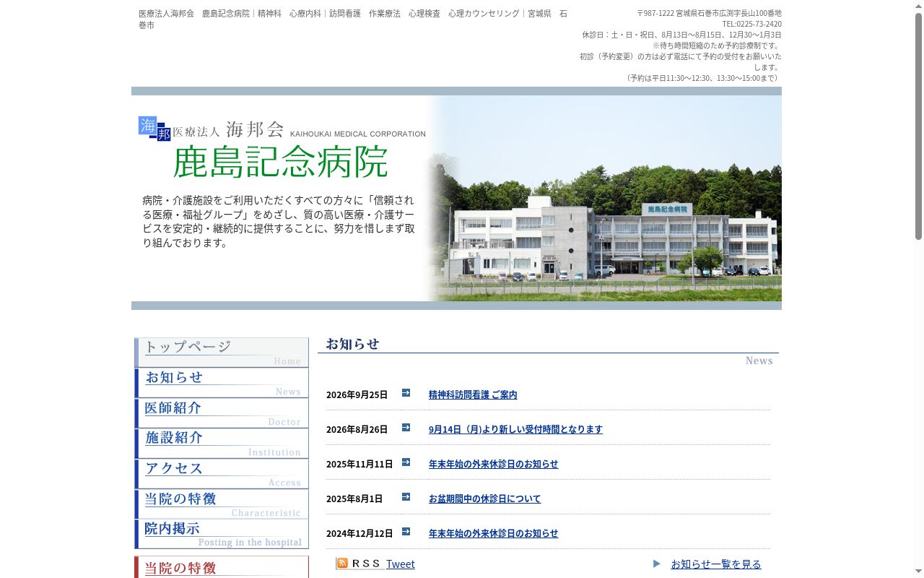Click the date text 2026年9月25日
Screen dimensions: 924x578
coord(357,394)
